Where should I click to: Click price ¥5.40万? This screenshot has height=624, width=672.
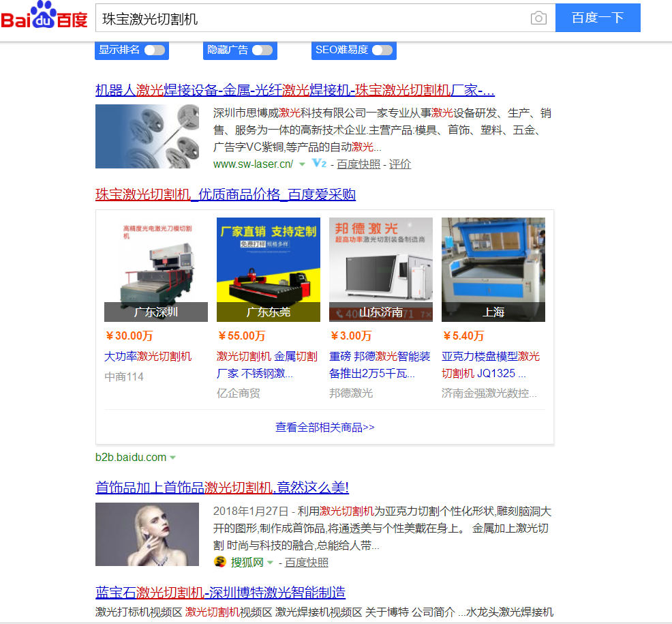(463, 336)
